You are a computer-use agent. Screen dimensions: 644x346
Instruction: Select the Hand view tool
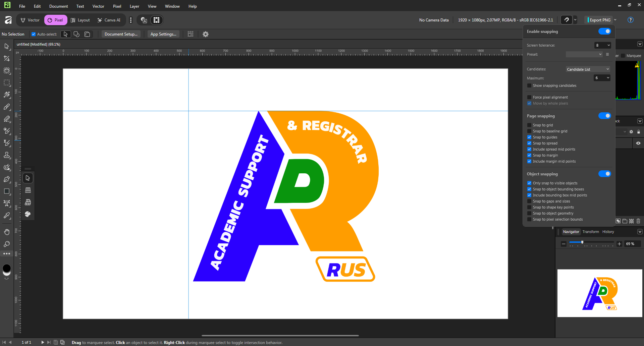tap(7, 232)
